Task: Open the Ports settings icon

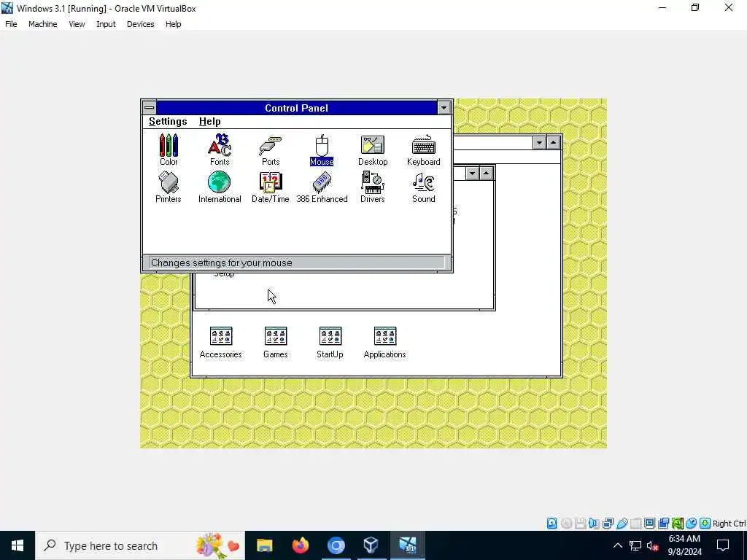Action: tap(271, 149)
